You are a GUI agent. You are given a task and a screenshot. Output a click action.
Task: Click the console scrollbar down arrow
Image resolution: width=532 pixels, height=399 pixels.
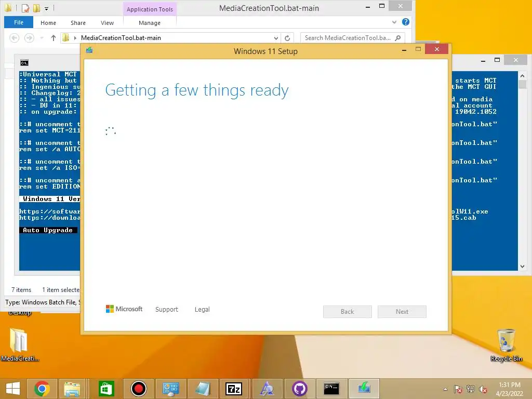click(x=523, y=267)
